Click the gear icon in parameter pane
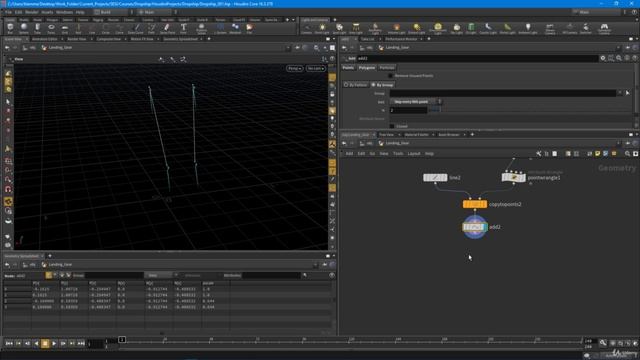 (603, 58)
